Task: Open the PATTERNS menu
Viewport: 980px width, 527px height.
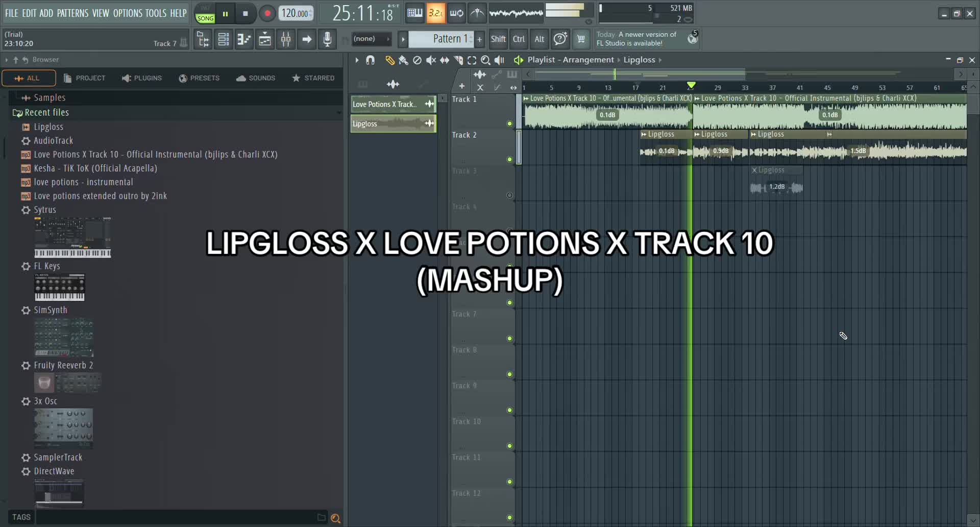Action: (x=72, y=13)
